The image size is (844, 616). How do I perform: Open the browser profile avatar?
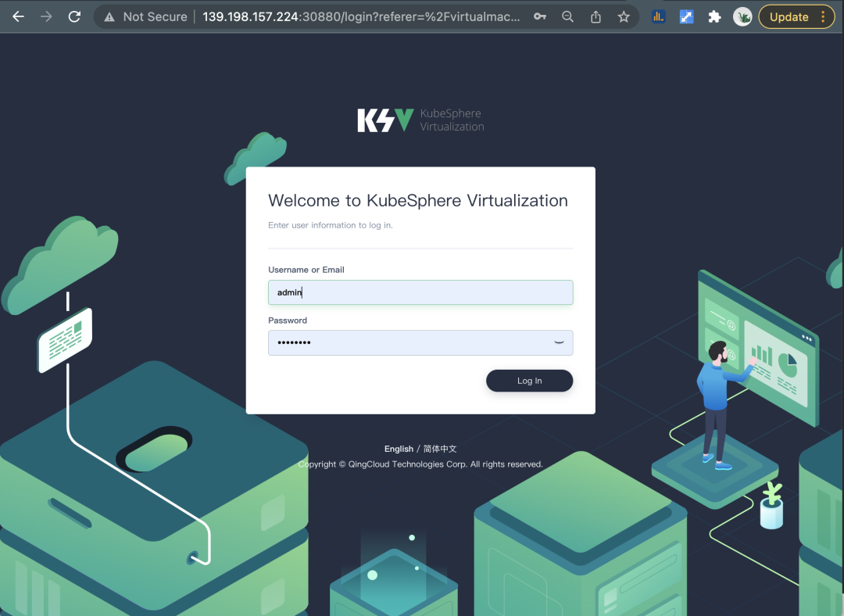tap(742, 17)
